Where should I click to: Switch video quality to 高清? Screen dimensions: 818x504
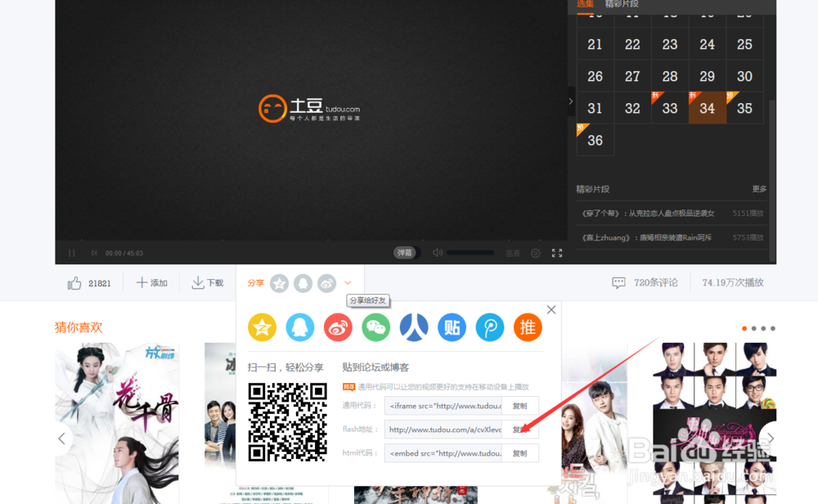click(x=512, y=253)
